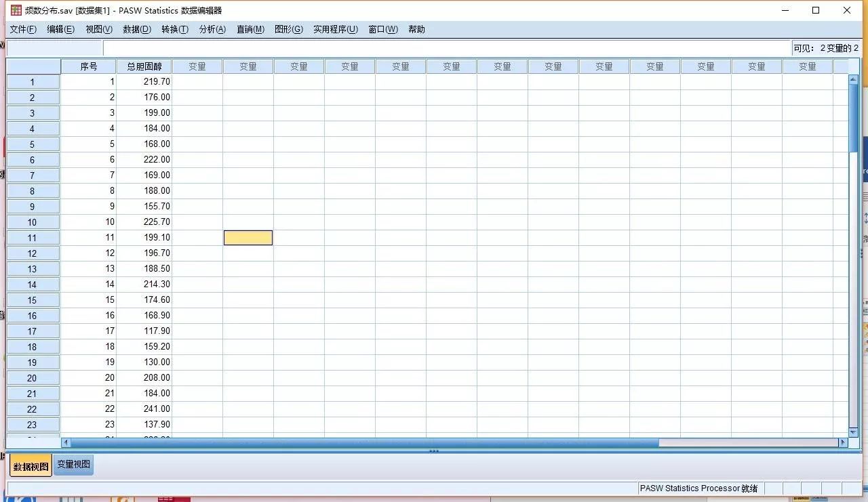The height and width of the screenshot is (502, 868).
Task: Click the vertical scrollbar up arrow
Action: (x=854, y=79)
